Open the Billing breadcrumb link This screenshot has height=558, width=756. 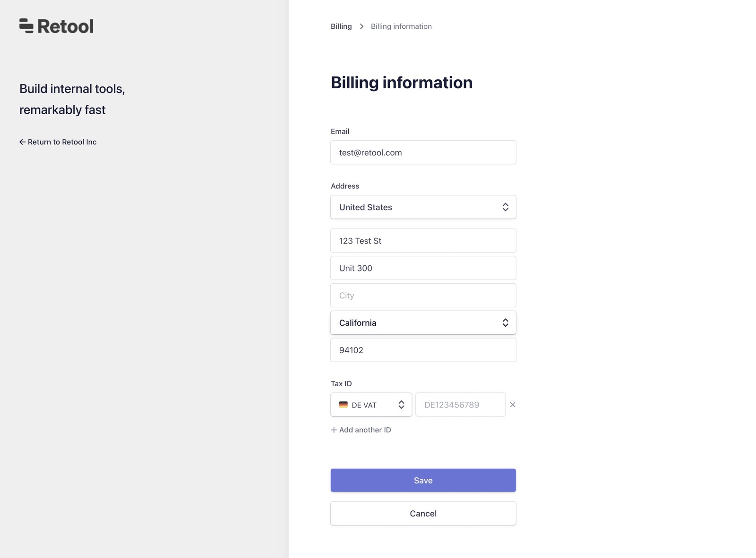point(341,26)
